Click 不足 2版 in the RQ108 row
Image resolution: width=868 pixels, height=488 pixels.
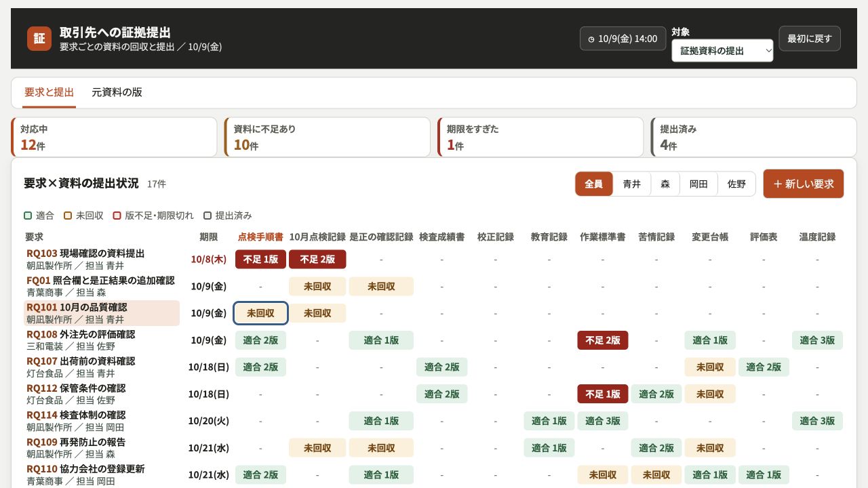point(603,340)
